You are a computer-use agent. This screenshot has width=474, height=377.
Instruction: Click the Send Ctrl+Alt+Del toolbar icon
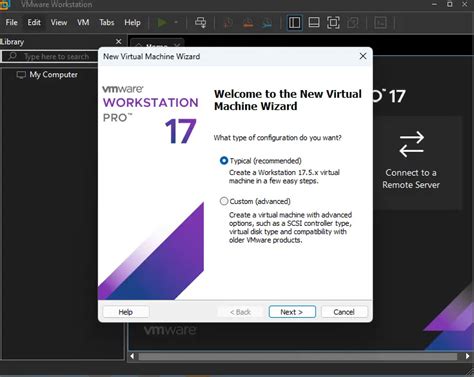tap(200, 23)
